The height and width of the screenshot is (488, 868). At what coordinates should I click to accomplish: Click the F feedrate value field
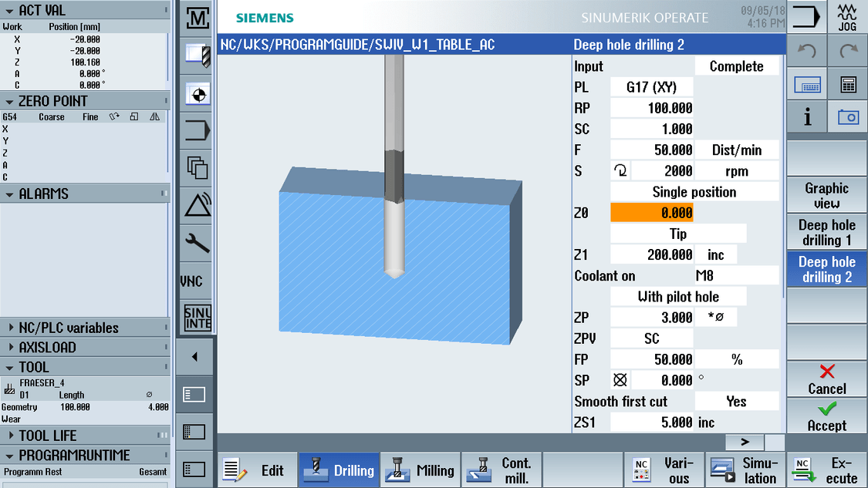[651, 150]
